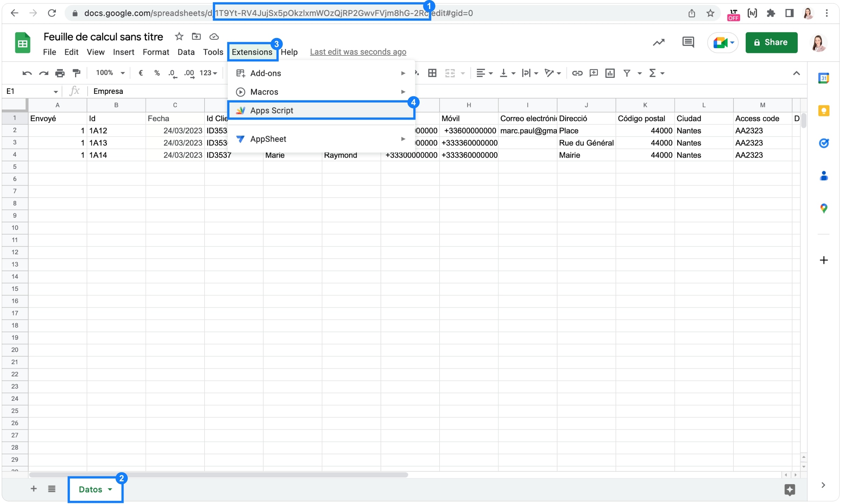Open comment history icon
The width and height of the screenshot is (841, 504).
[688, 43]
